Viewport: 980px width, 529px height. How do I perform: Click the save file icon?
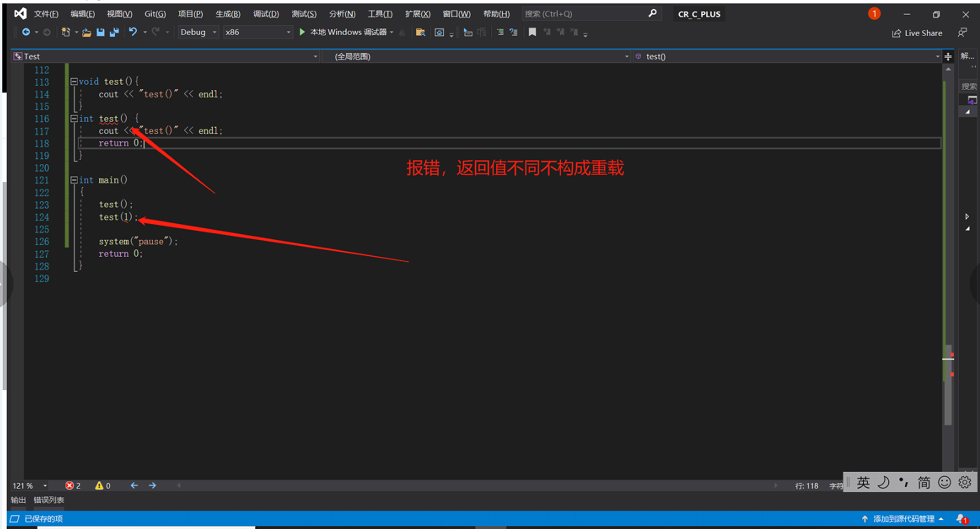tap(101, 33)
